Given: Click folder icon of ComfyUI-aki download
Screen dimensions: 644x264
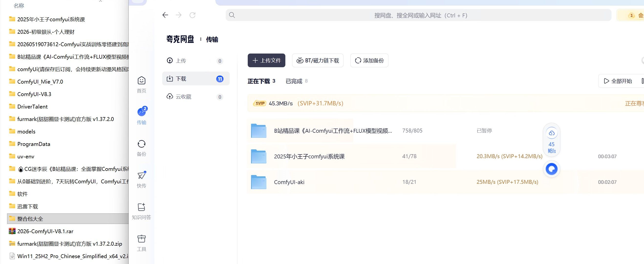Looking at the screenshot, I should tap(258, 182).
